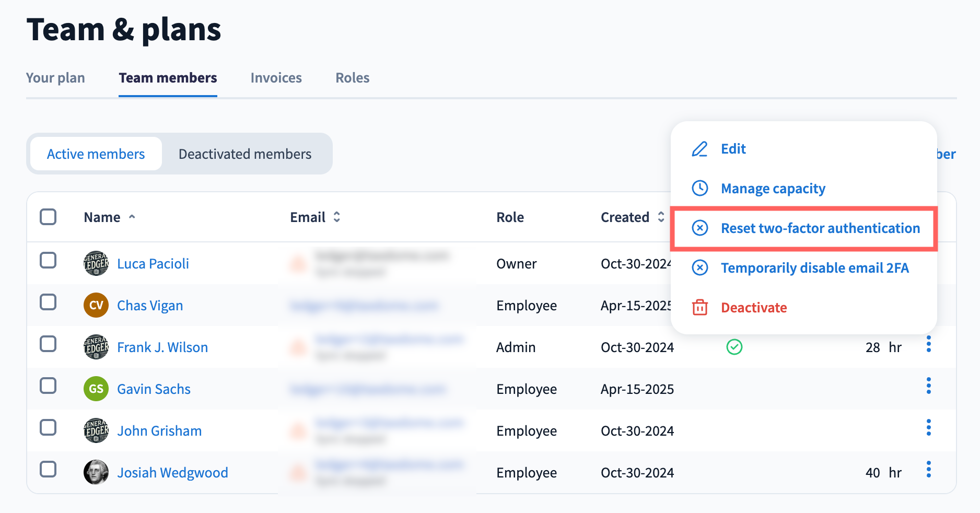Screen dimensions: 980x513
Task: Open the three-dot menu for Gavin Sachs
Action: (x=928, y=386)
